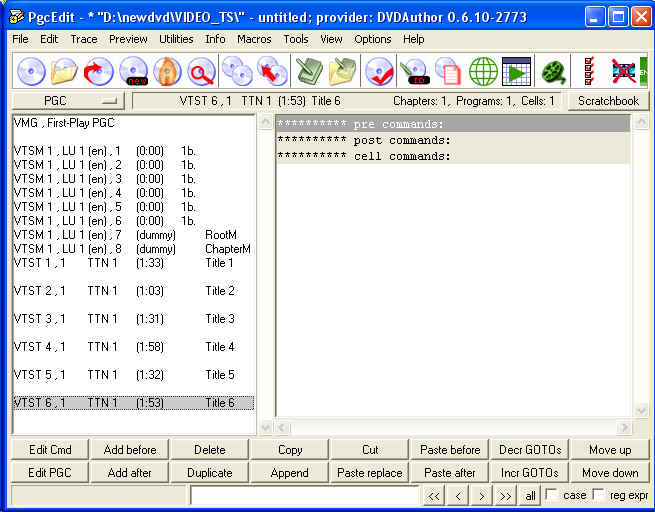The width and height of the screenshot is (655, 512).
Task: Open the Macros menu
Action: click(254, 39)
